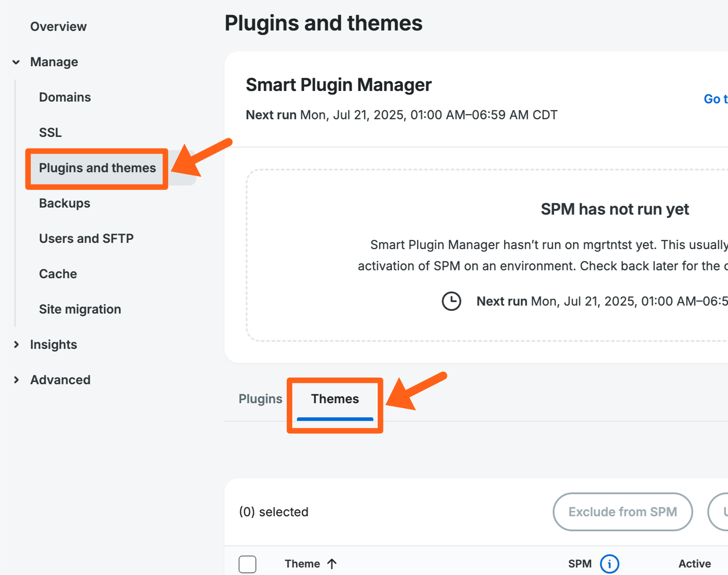Collapse the Manage section

pyautogui.click(x=16, y=62)
